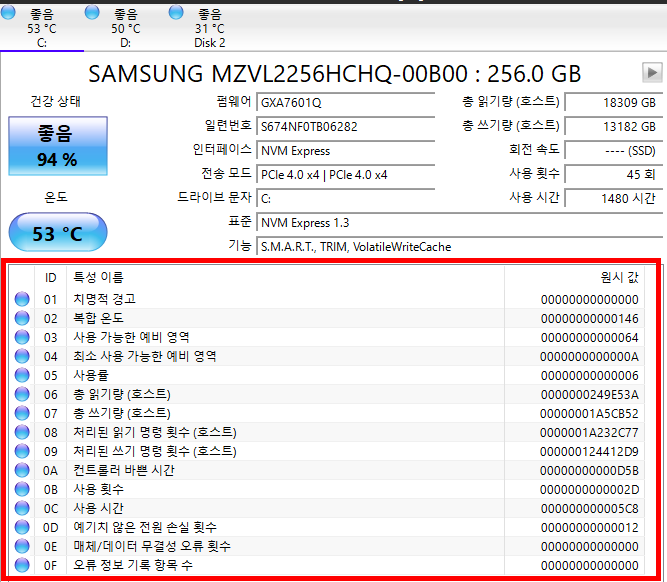Click the 원시 값 column header
667x582 pixels.
[x=574, y=277]
